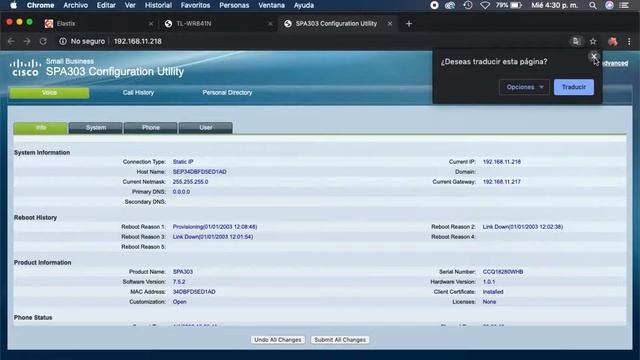Click the Software Version value 7.5.2
Viewport: 640px width, 360px height.
click(179, 282)
